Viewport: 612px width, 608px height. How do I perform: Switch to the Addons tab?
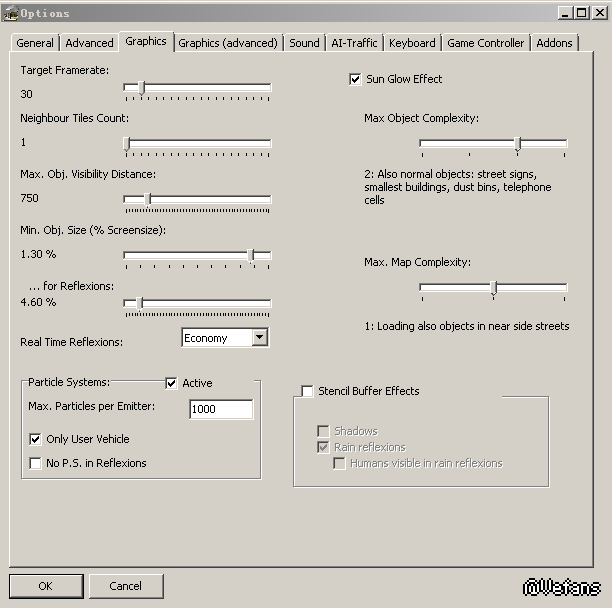point(554,43)
